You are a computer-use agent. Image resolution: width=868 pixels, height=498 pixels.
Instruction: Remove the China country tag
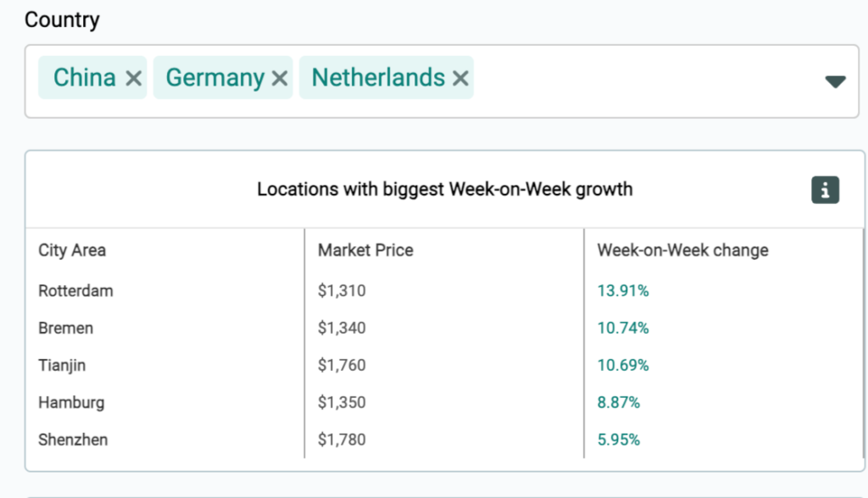coord(133,79)
